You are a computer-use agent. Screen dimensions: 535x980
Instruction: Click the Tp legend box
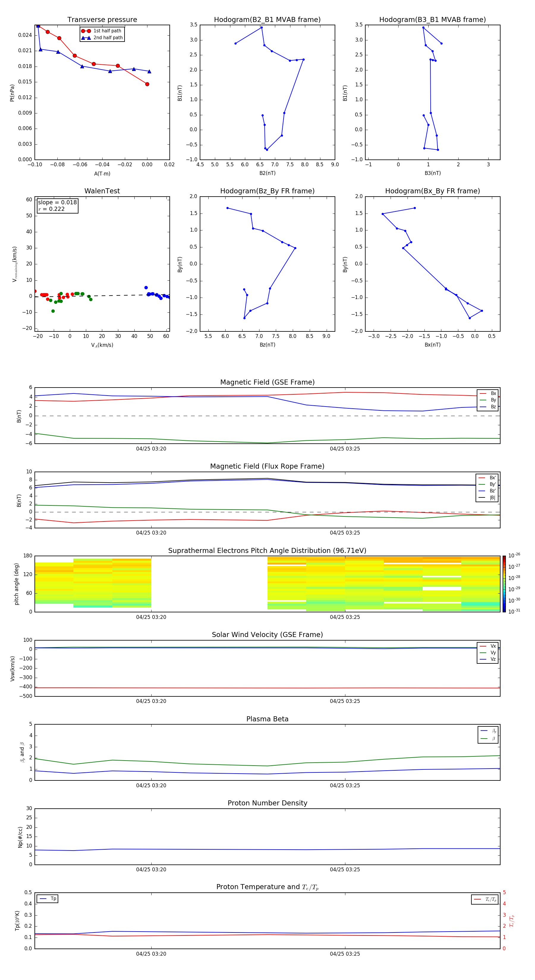pos(47,899)
